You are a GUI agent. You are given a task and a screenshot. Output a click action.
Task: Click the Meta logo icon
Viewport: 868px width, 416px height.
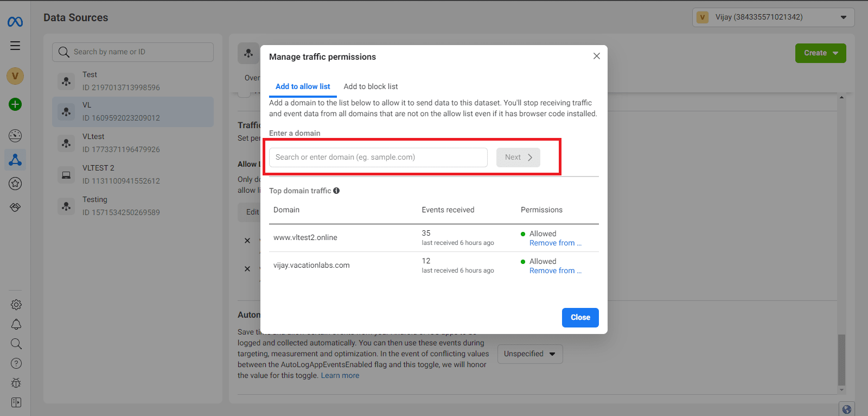tap(15, 22)
